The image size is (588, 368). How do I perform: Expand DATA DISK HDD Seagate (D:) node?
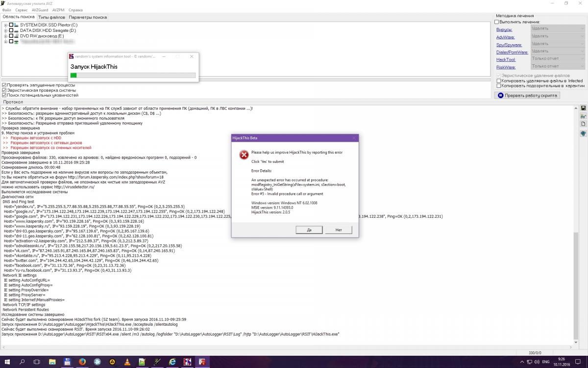(x=6, y=30)
